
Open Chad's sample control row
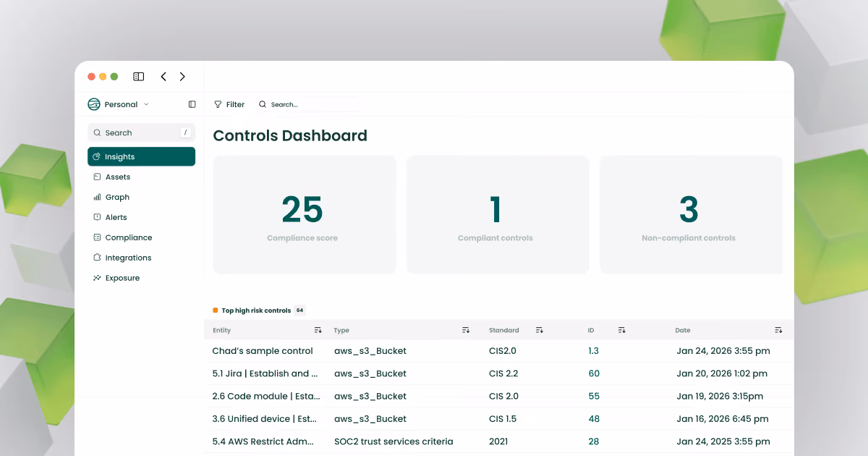point(498,351)
